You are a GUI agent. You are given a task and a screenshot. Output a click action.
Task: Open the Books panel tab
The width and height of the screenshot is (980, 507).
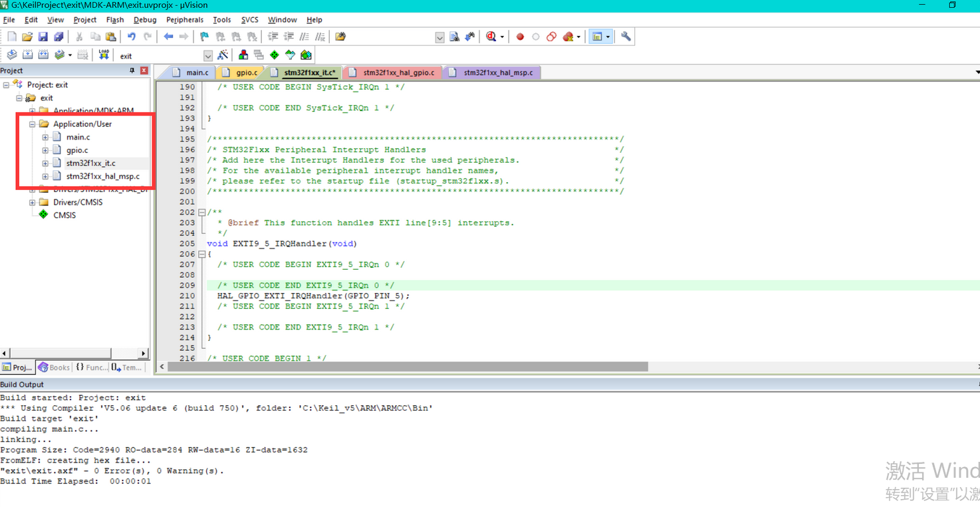(x=54, y=367)
